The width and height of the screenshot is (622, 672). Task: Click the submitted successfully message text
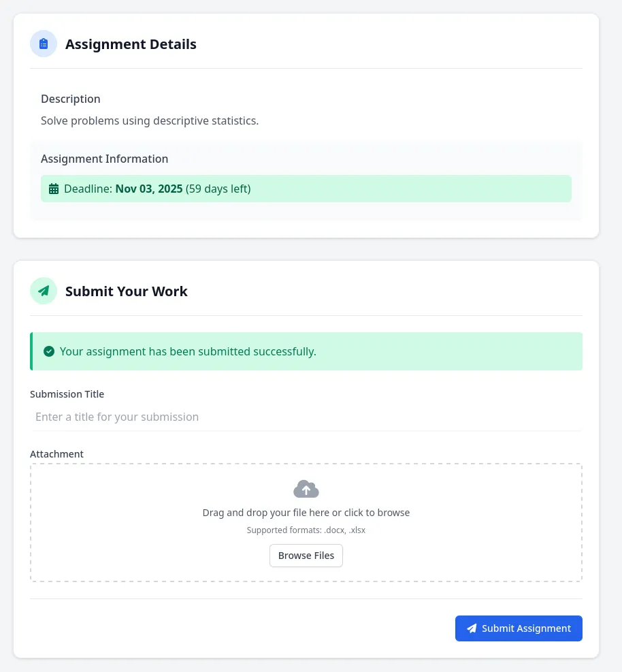(188, 351)
